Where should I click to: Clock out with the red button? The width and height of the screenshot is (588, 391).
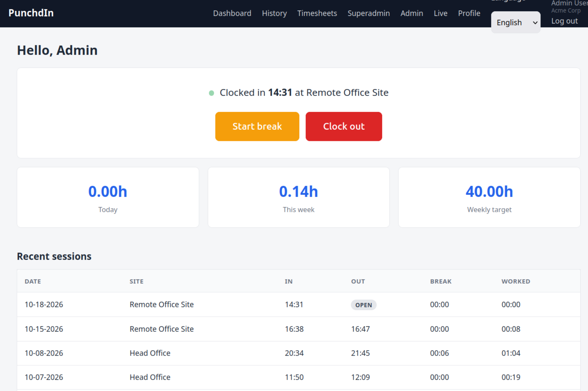pos(344,126)
